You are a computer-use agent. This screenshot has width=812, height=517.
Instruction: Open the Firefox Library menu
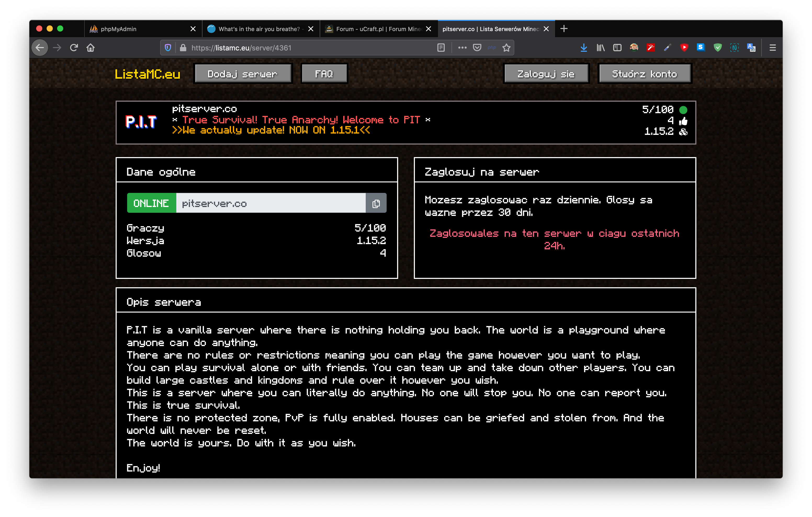point(601,48)
